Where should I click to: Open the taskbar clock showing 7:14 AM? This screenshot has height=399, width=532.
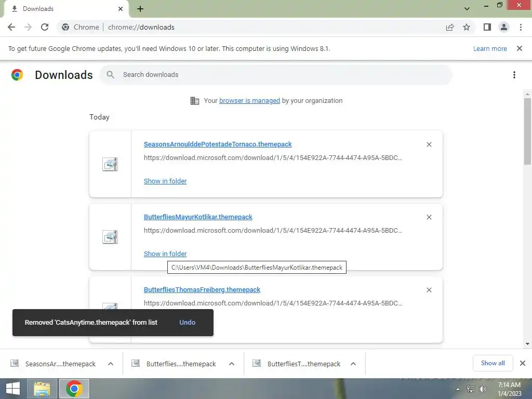pos(509,389)
